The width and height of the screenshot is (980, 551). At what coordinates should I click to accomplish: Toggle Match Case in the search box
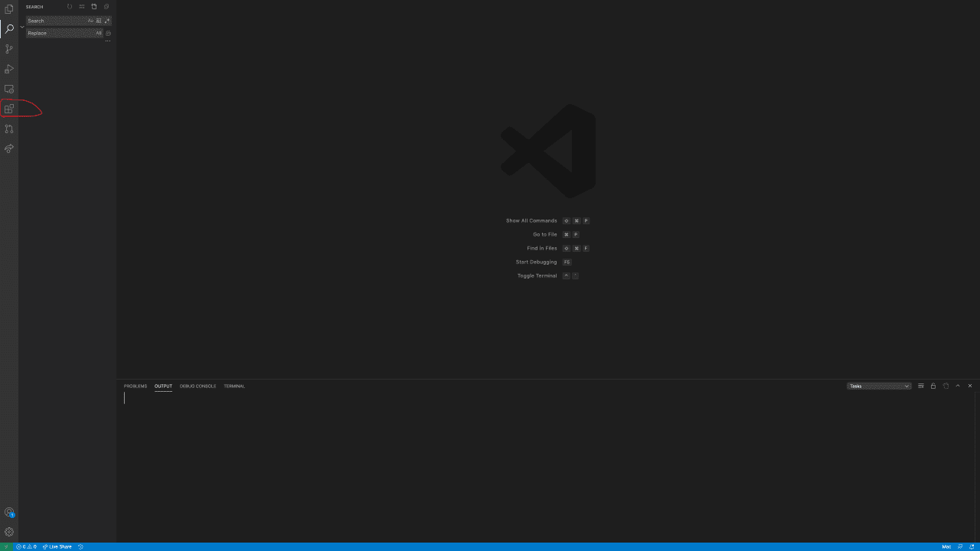90,21
